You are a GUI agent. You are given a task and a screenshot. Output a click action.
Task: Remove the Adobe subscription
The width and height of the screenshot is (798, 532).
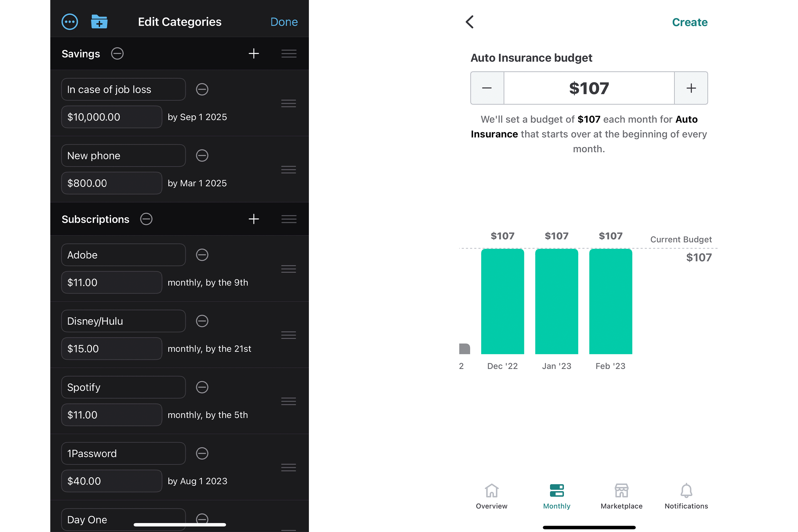click(202, 255)
